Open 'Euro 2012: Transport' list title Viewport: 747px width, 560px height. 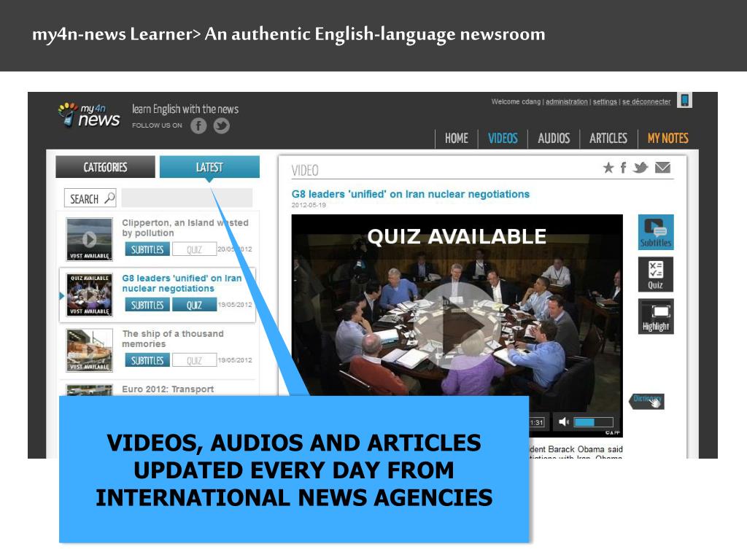tap(168, 389)
